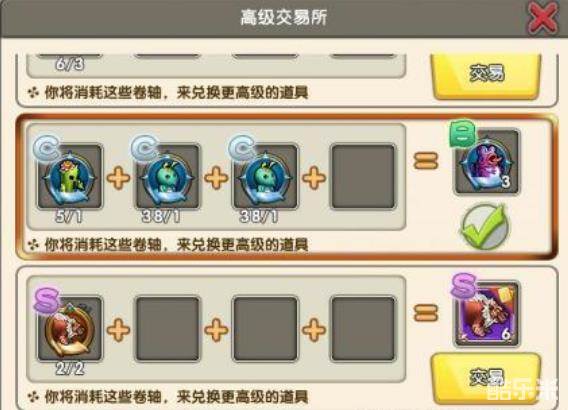Select the cactus C-rank scroll icon

click(70, 176)
